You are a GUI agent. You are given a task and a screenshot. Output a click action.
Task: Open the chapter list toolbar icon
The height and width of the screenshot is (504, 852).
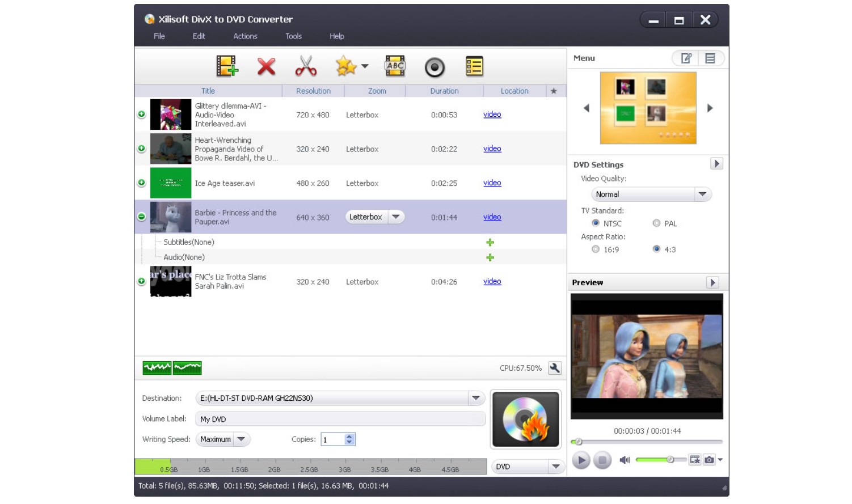coord(474,66)
